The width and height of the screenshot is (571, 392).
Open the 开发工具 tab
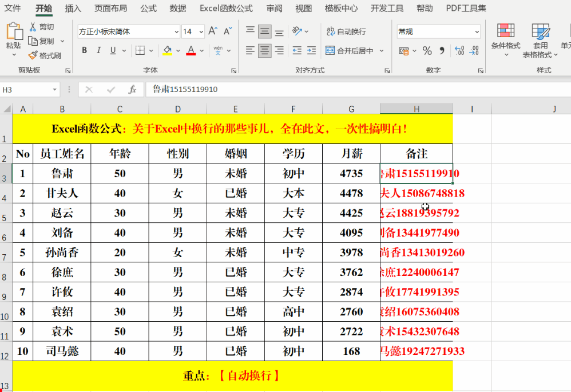(x=387, y=8)
